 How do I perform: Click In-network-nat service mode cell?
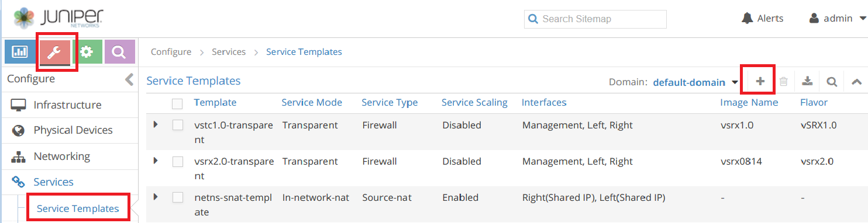[x=316, y=198]
